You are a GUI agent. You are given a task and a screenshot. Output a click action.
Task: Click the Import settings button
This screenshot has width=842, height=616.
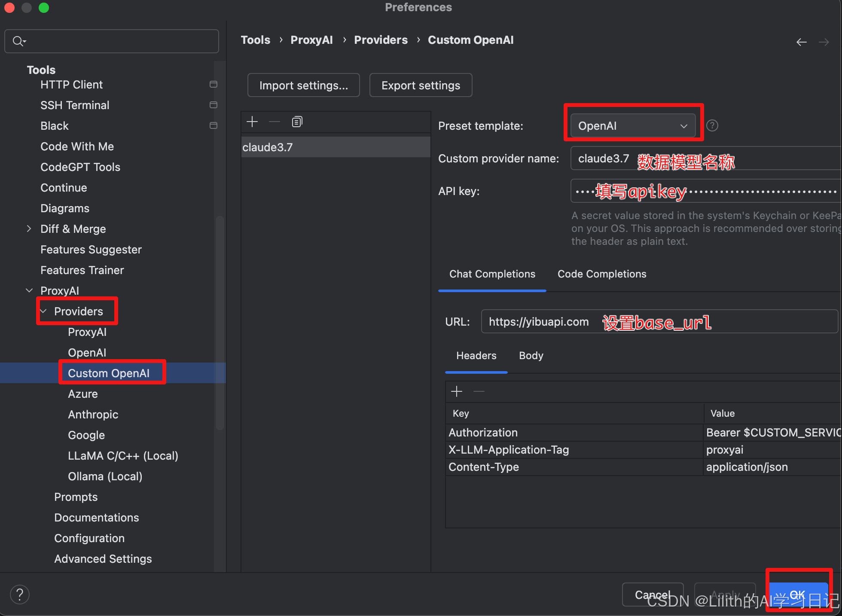303,85
